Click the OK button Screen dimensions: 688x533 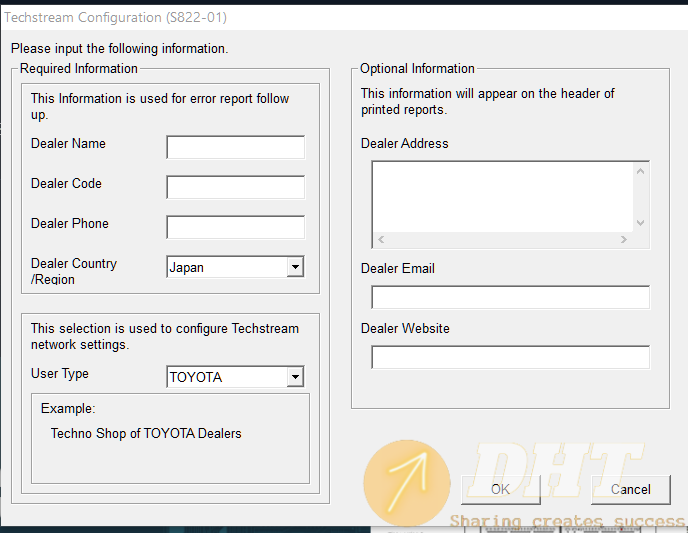(x=501, y=490)
